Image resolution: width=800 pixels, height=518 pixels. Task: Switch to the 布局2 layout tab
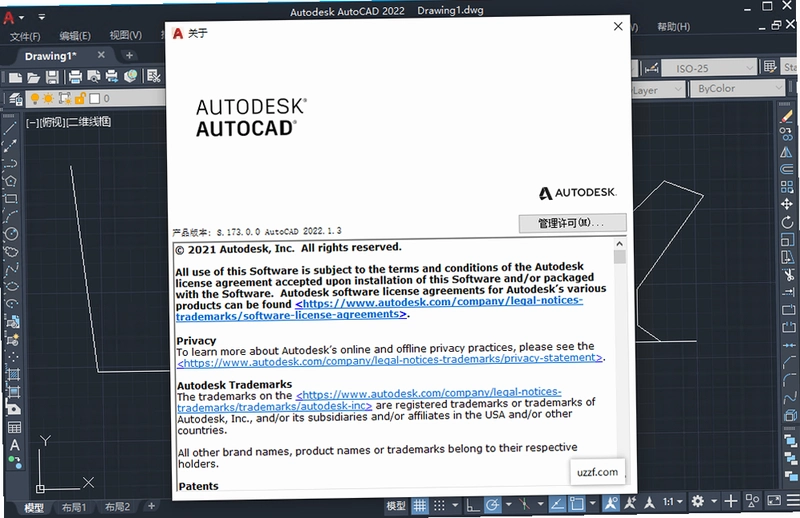[x=117, y=507]
